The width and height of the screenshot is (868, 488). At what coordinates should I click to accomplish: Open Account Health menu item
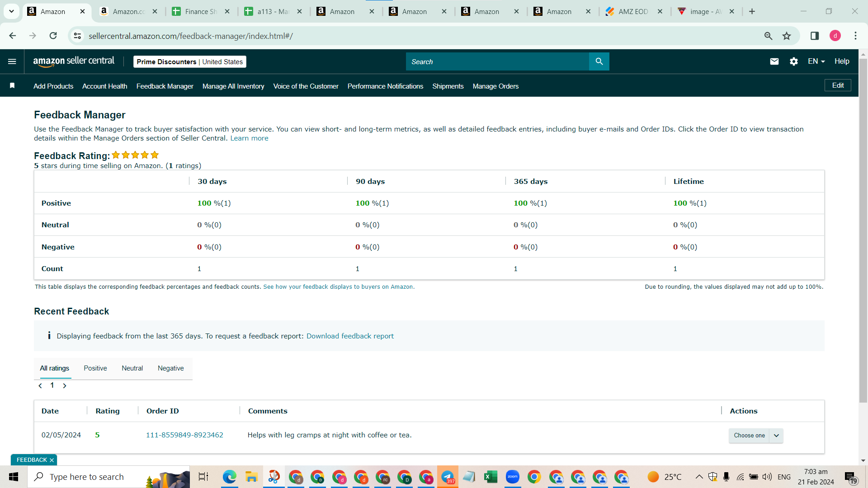tap(105, 86)
